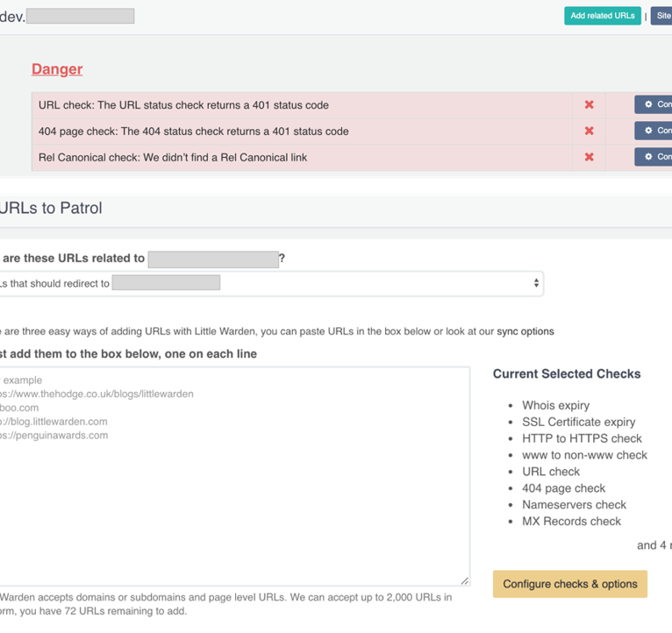Click the textarea resize handle

(464, 580)
